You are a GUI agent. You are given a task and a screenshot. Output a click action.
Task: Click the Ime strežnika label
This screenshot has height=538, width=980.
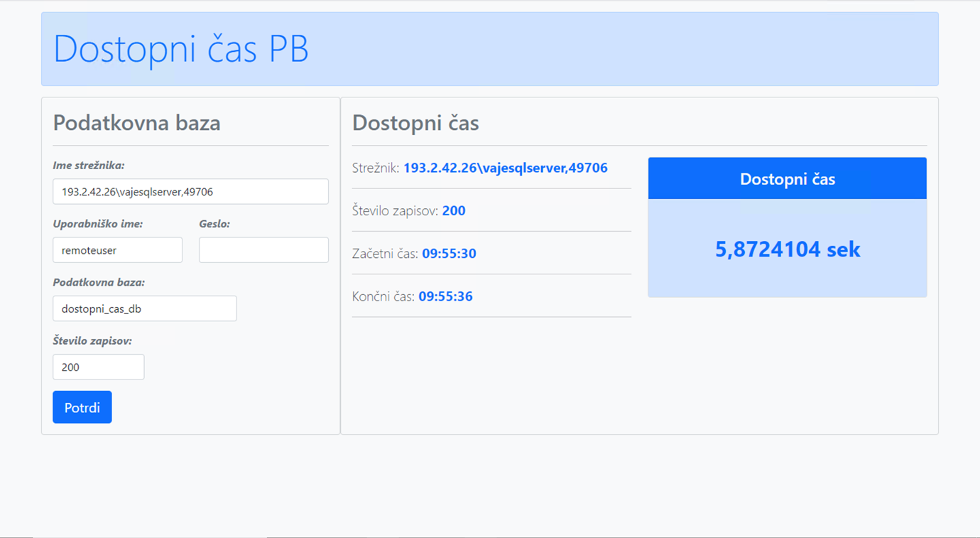tap(89, 165)
